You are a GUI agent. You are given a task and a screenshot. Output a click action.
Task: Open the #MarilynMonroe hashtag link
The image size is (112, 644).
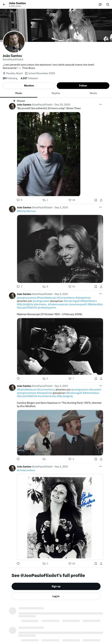click(26, 211)
